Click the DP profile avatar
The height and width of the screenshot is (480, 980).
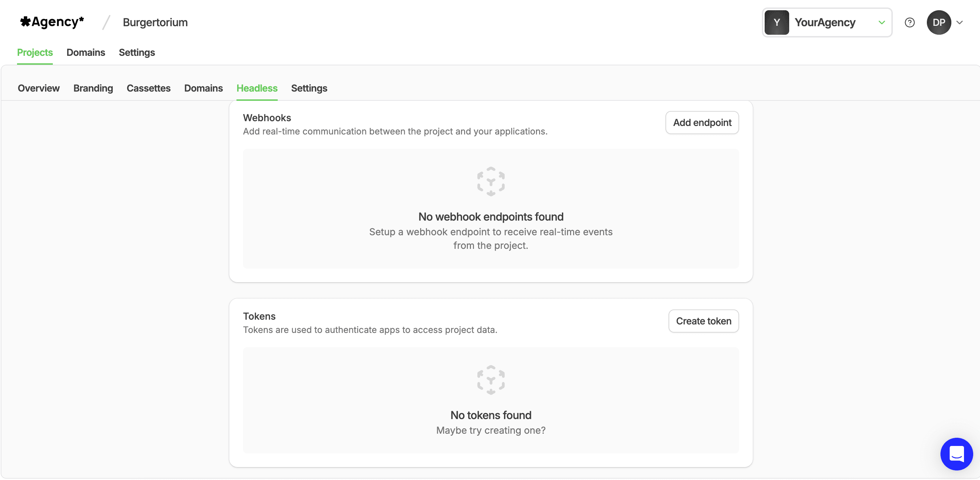point(939,22)
